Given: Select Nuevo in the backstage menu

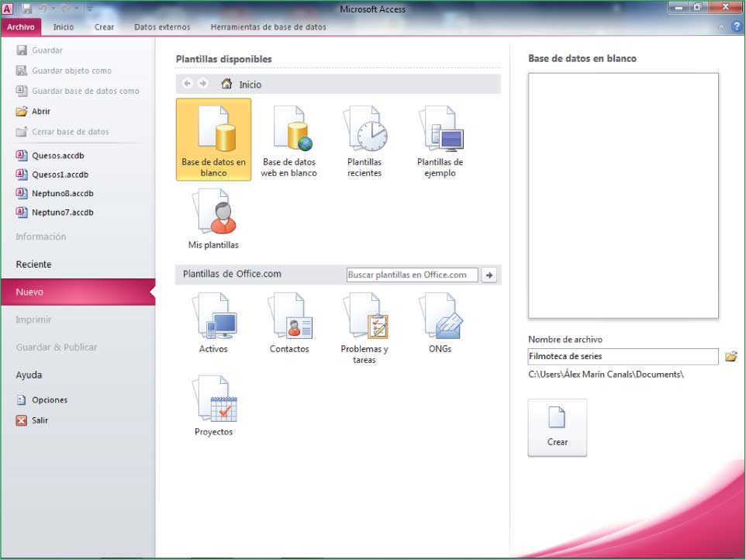Looking at the screenshot, I should coord(78,292).
